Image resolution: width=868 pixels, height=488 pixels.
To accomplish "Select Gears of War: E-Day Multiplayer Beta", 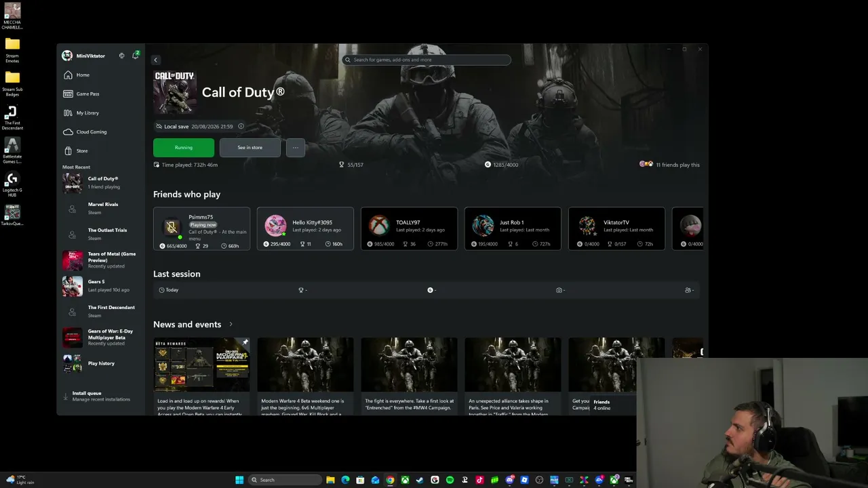I will [x=100, y=338].
